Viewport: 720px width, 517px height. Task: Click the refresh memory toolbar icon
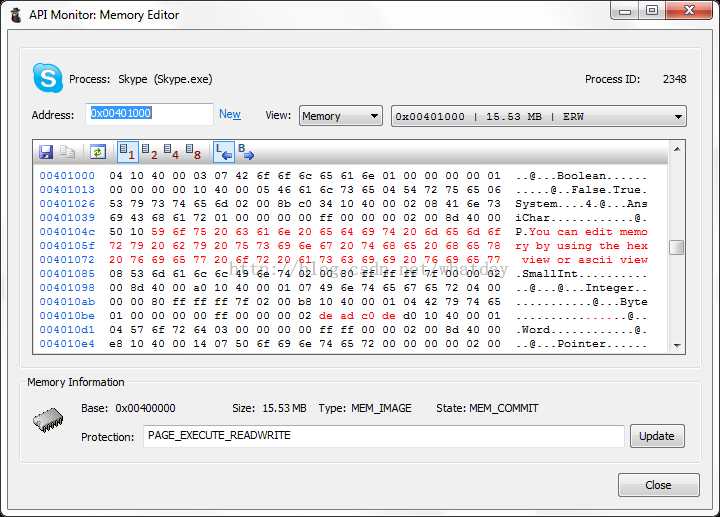pyautogui.click(x=97, y=152)
